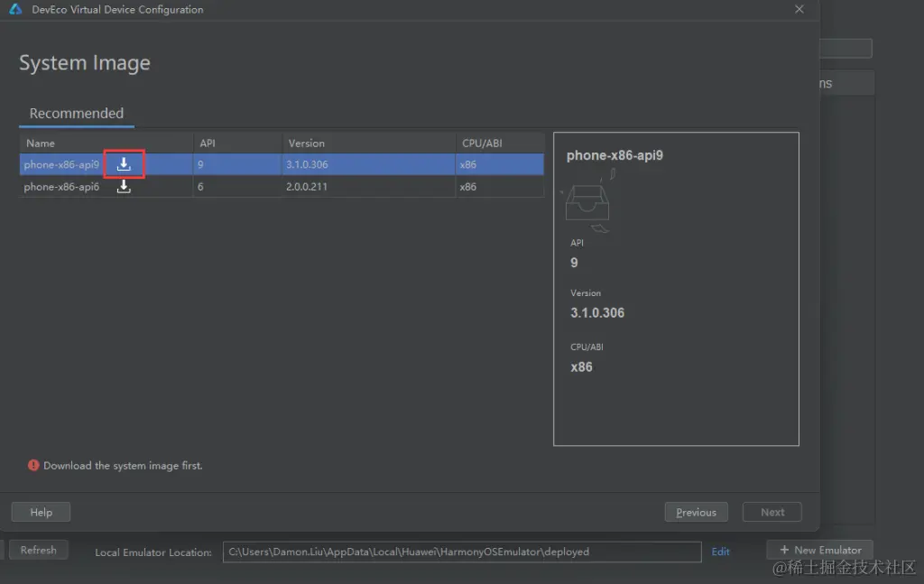Download the phone-x86-api6 system image

[x=124, y=186]
